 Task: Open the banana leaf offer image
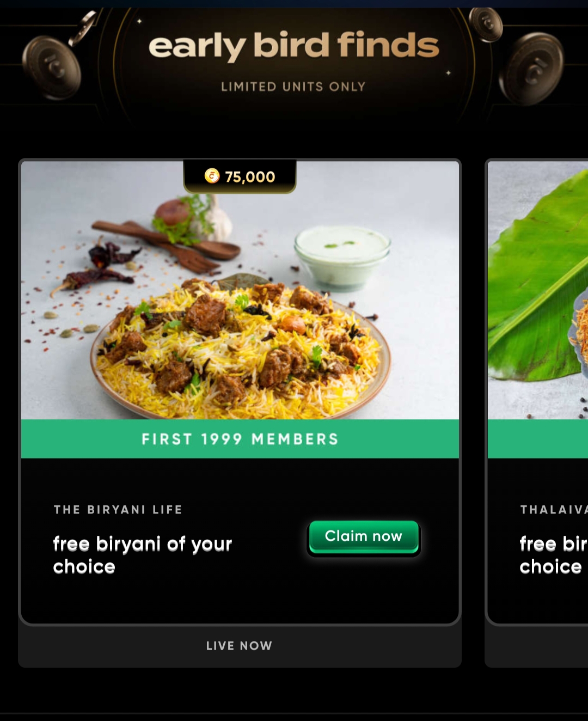pyautogui.click(x=538, y=290)
